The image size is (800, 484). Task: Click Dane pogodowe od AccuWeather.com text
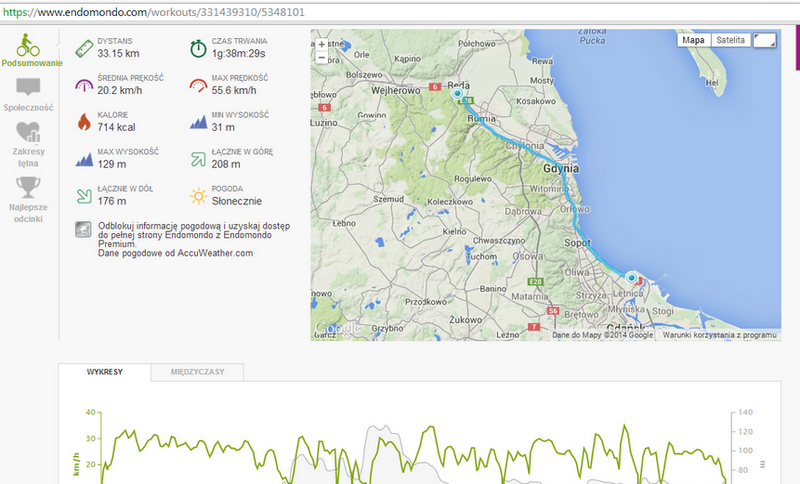(176, 253)
